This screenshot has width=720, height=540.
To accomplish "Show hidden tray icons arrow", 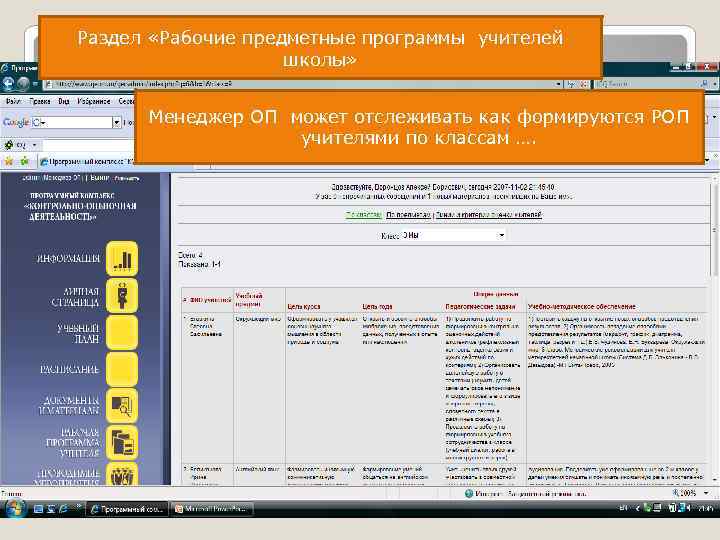I will point(637,508).
